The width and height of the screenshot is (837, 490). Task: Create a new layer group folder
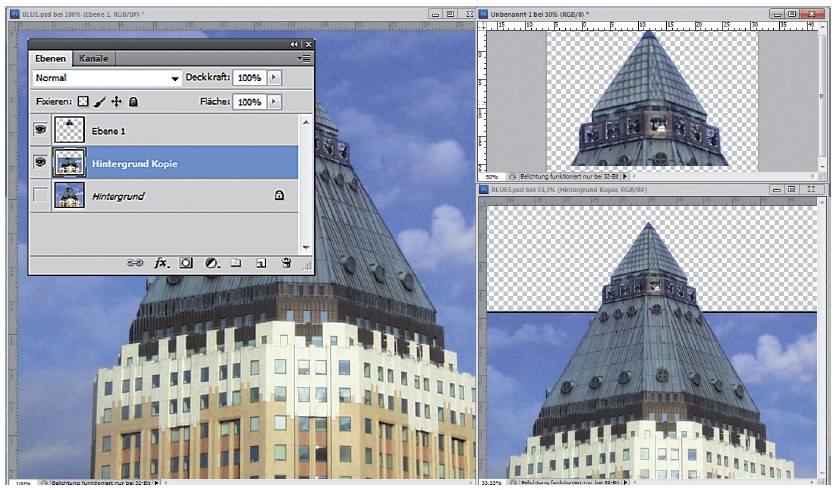point(236,263)
